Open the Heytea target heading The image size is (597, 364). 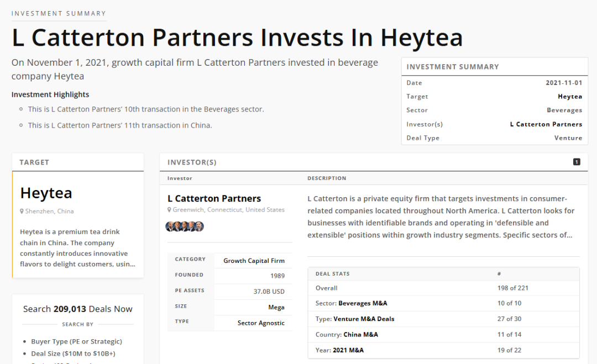46,193
